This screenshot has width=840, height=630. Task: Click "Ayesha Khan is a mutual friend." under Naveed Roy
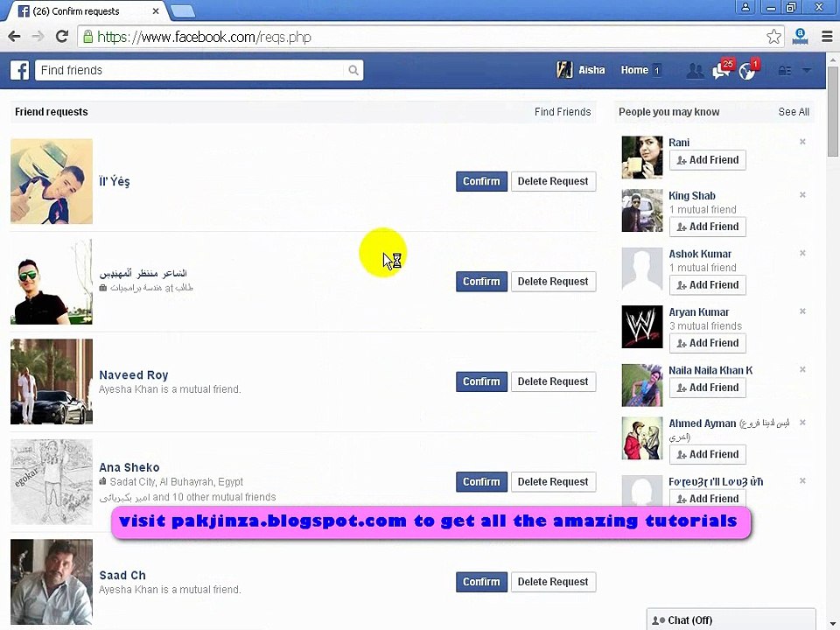(170, 389)
